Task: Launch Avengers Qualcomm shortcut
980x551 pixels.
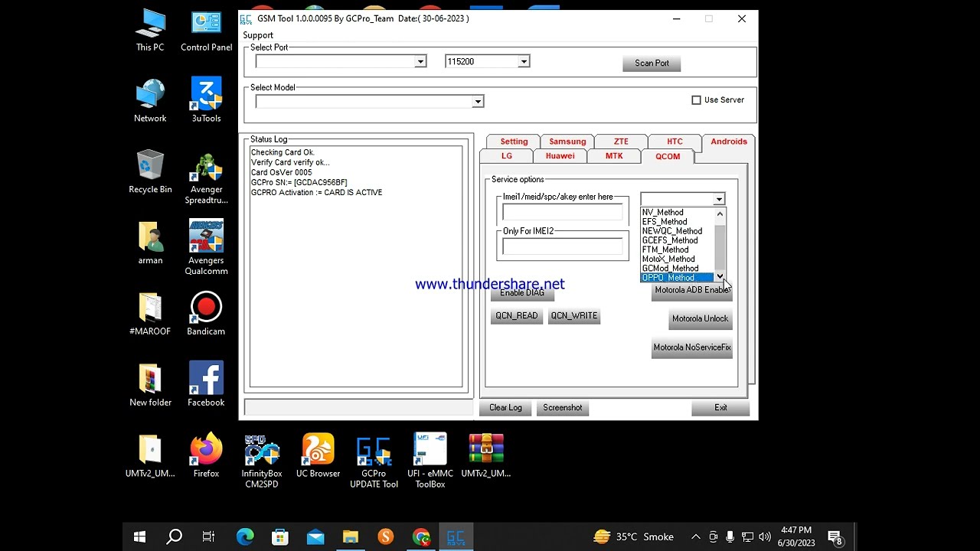Action: (x=206, y=248)
